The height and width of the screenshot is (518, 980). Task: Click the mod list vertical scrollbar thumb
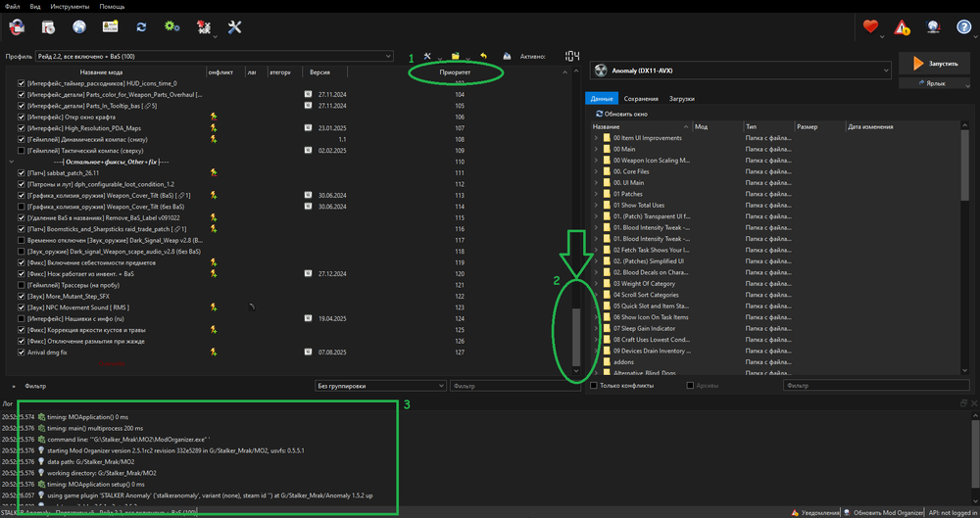[x=576, y=337]
